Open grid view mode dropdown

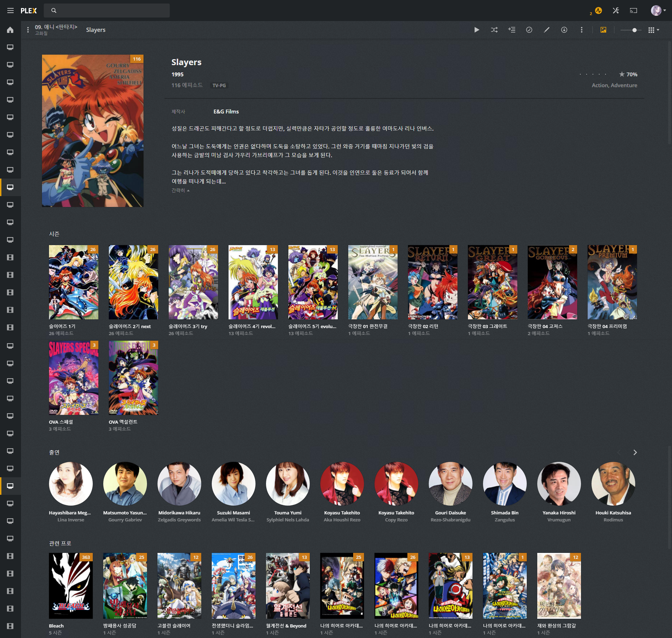(653, 30)
